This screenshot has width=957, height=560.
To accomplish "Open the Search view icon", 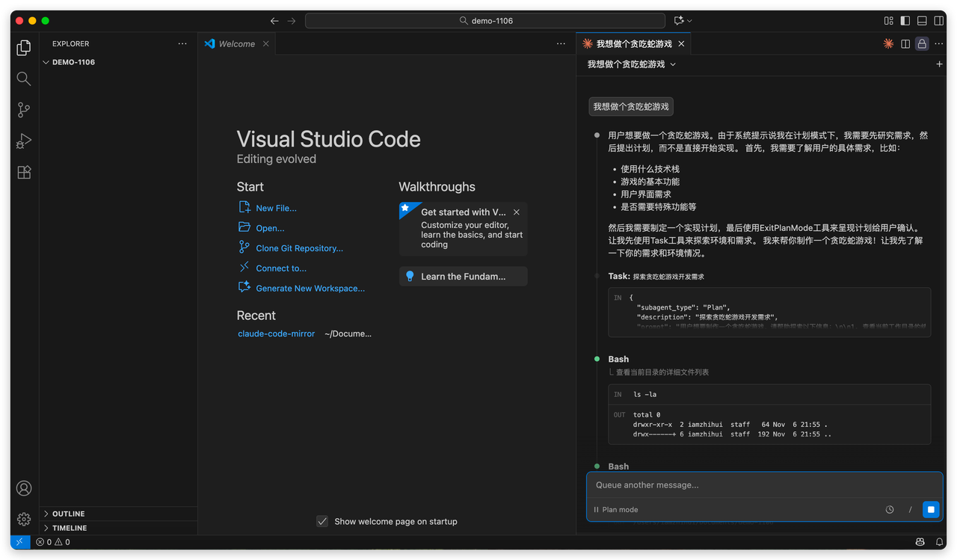I will [24, 79].
